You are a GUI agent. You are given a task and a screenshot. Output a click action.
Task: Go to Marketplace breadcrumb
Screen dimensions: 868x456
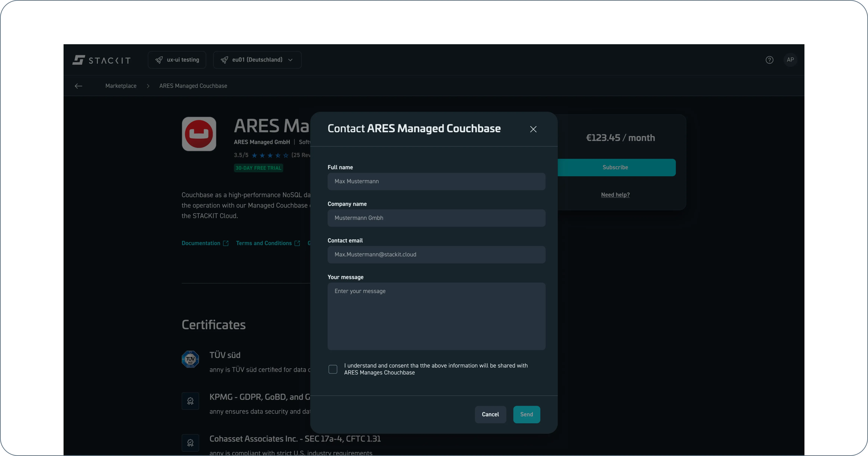(x=121, y=86)
